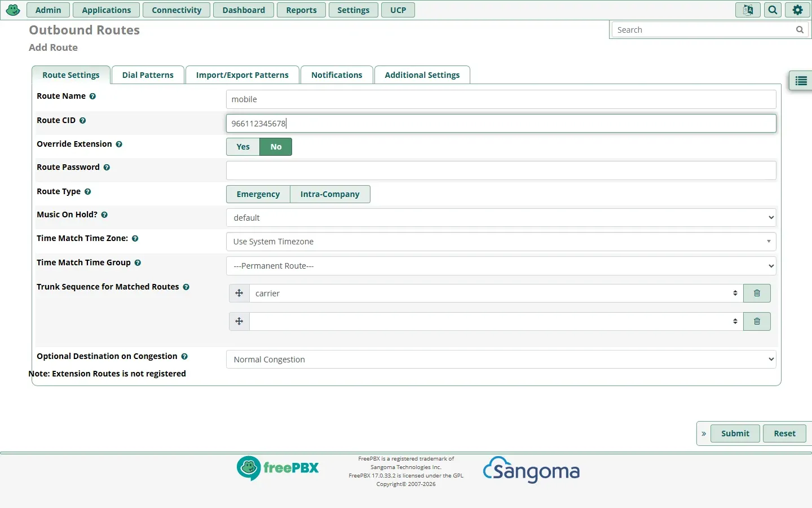This screenshot has height=508, width=812.
Task: Show help for Music On Hold
Action: pyautogui.click(x=104, y=215)
